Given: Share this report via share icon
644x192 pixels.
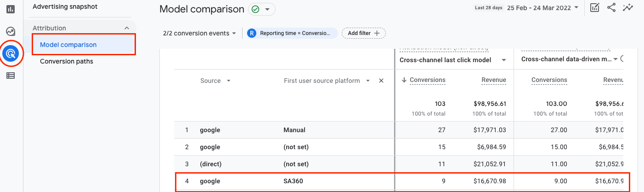Looking at the screenshot, I should coord(611,8).
